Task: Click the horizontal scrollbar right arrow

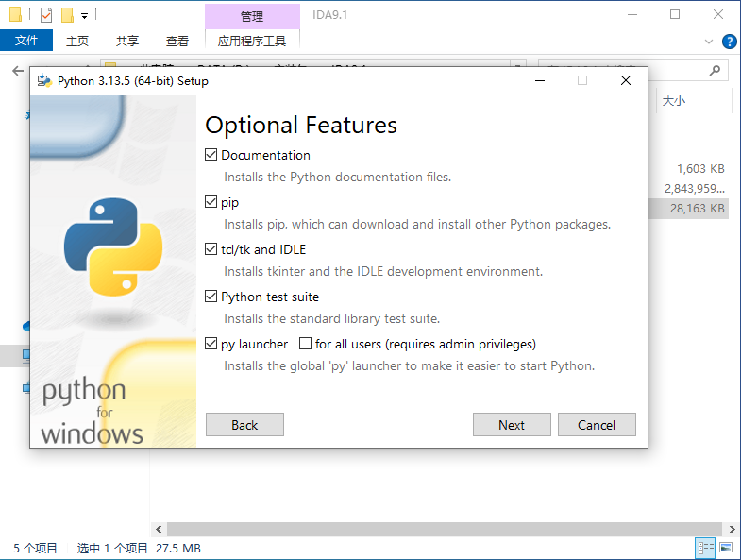Action: coord(731,530)
